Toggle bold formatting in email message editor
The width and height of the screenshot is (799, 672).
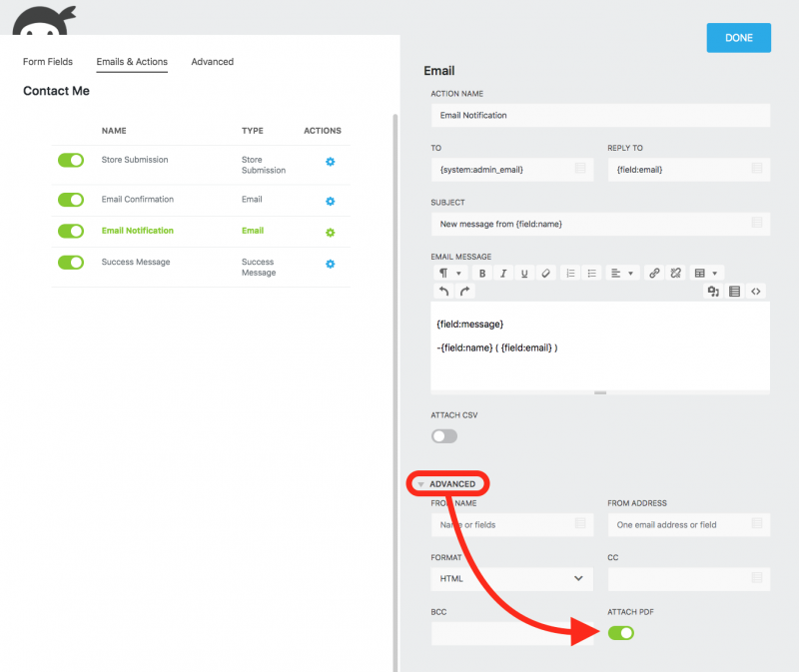482,274
